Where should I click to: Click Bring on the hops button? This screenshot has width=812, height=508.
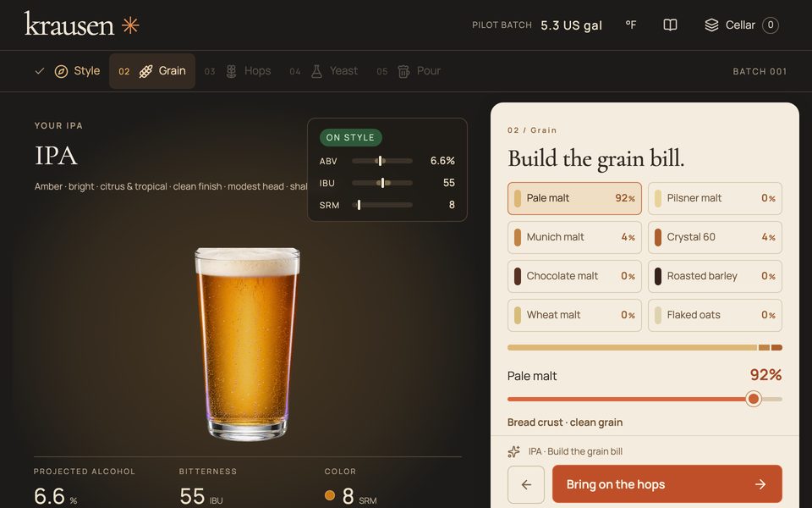(x=667, y=484)
